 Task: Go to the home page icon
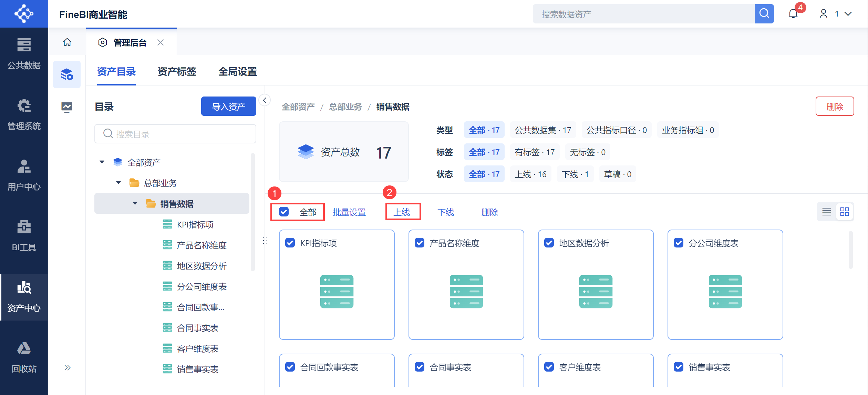pyautogui.click(x=67, y=42)
